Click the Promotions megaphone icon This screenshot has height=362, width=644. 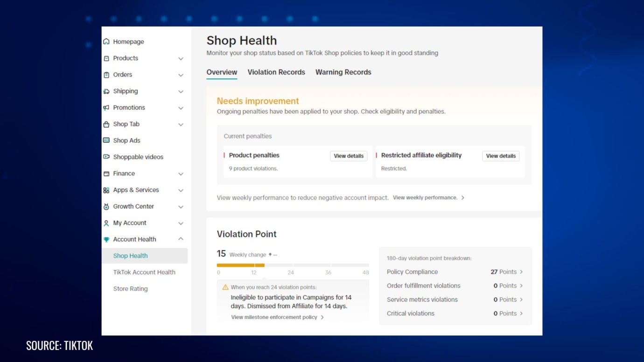(x=106, y=108)
